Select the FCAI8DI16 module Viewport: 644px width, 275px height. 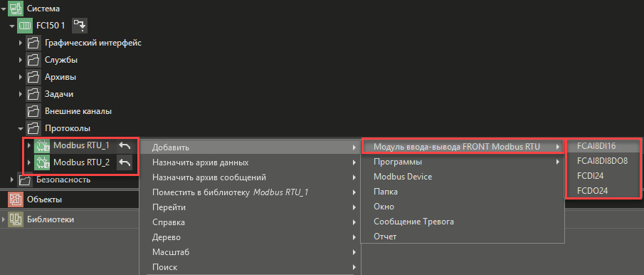[603, 146]
